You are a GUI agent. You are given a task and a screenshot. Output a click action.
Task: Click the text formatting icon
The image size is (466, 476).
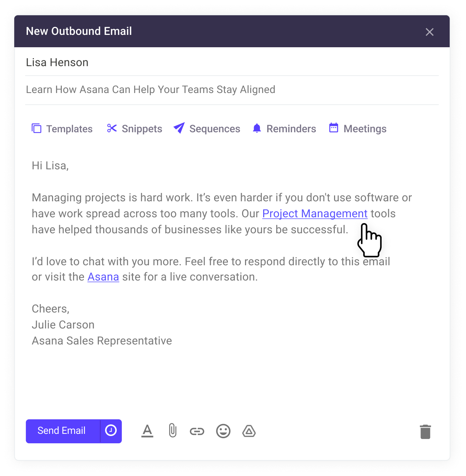(147, 431)
